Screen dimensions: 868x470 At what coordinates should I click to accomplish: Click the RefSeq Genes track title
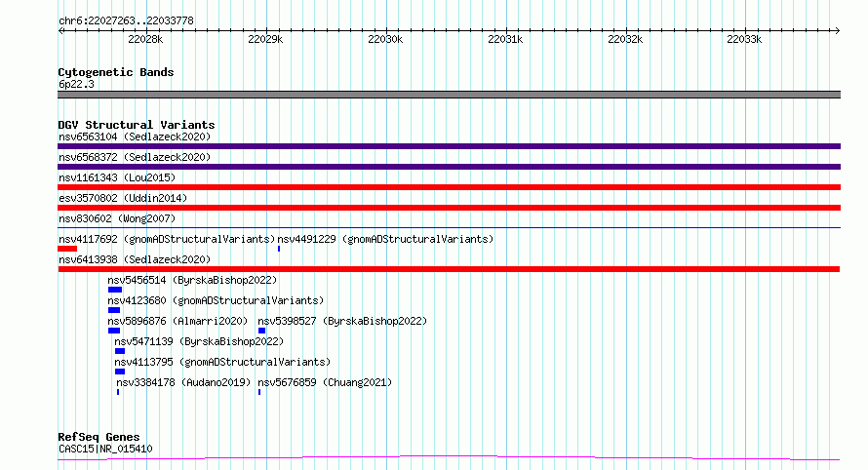click(99, 437)
